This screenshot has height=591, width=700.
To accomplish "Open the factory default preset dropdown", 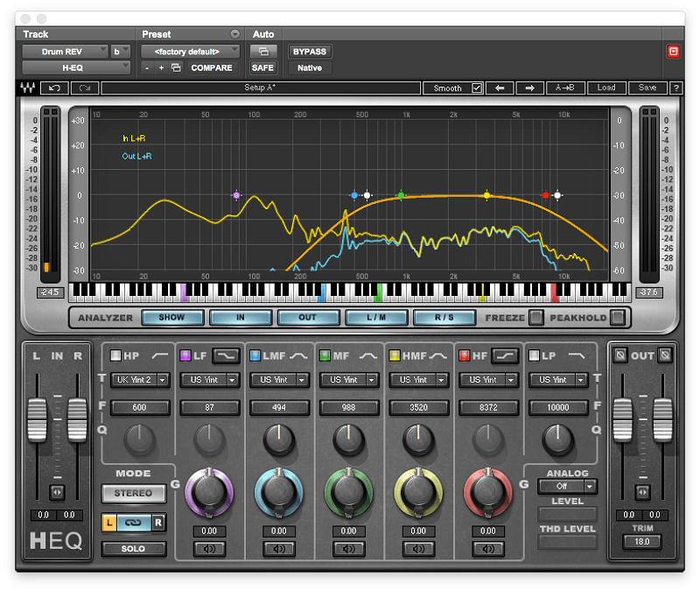I will click(x=191, y=52).
